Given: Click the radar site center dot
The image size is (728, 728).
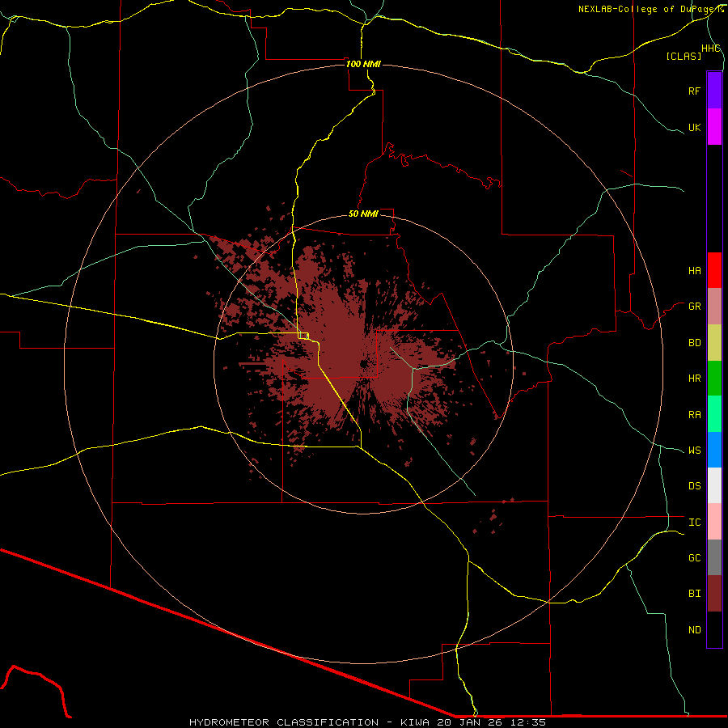Looking at the screenshot, I should 363,363.
